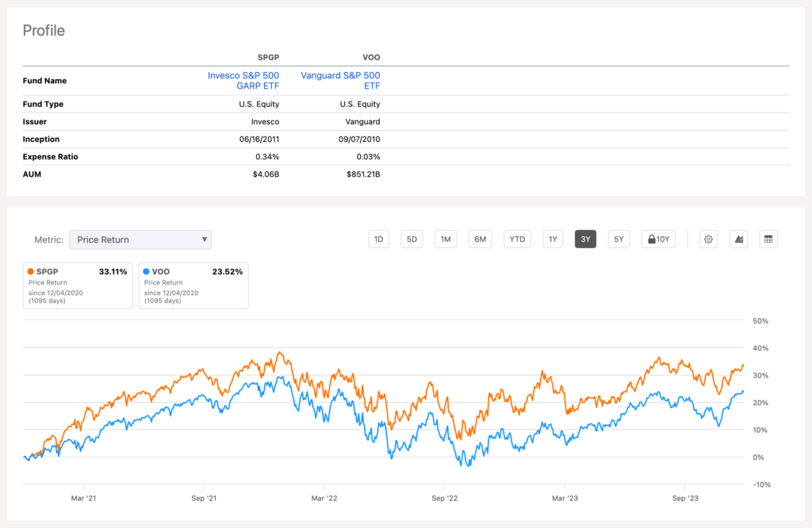Show data table view icon
The image size is (812, 528).
(768, 239)
